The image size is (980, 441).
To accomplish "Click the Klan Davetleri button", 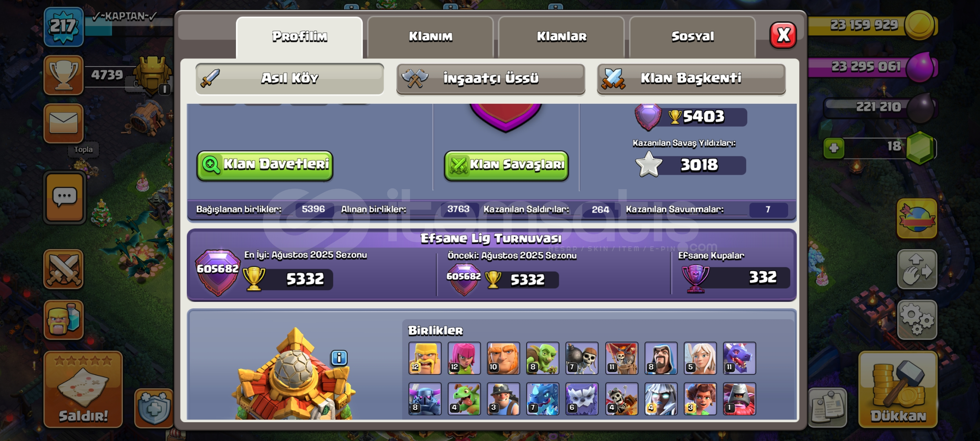I will (x=265, y=165).
